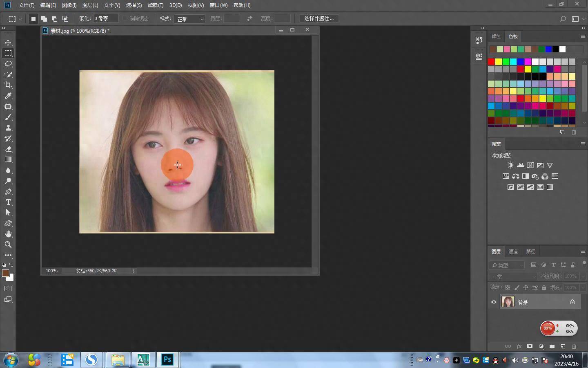Select the Hand tool

tap(8, 234)
